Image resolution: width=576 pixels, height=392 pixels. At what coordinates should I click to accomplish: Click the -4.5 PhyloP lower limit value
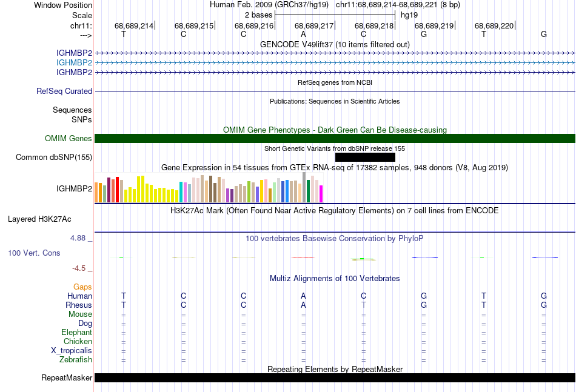(79, 268)
